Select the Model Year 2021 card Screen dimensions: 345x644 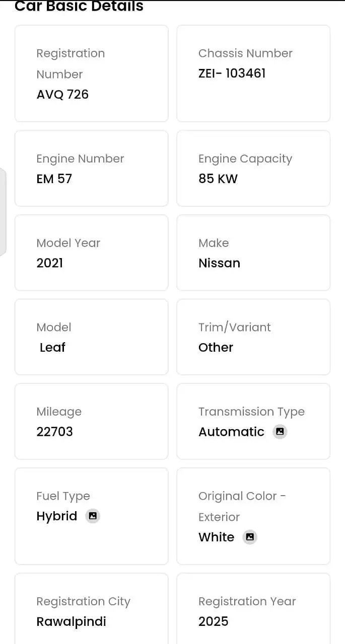click(91, 253)
